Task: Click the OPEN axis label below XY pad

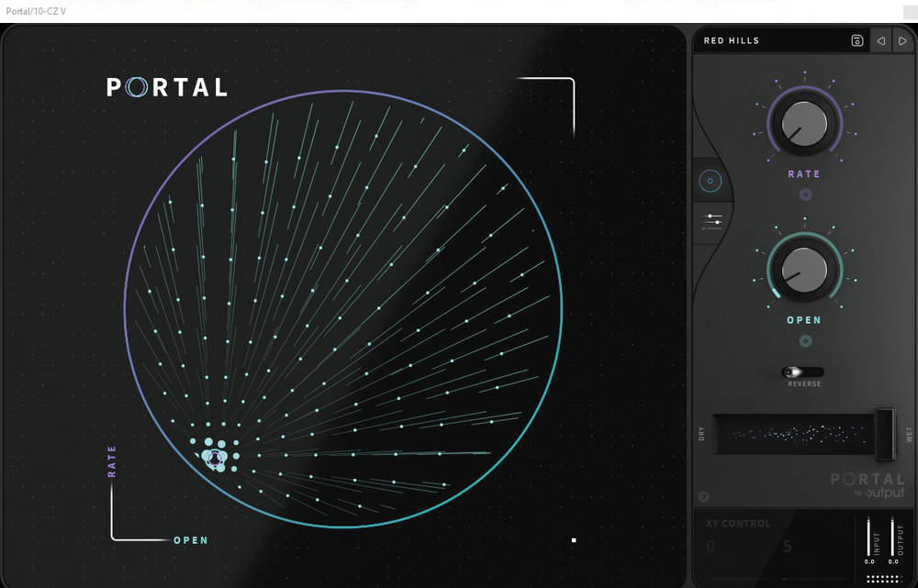Action: point(191,540)
